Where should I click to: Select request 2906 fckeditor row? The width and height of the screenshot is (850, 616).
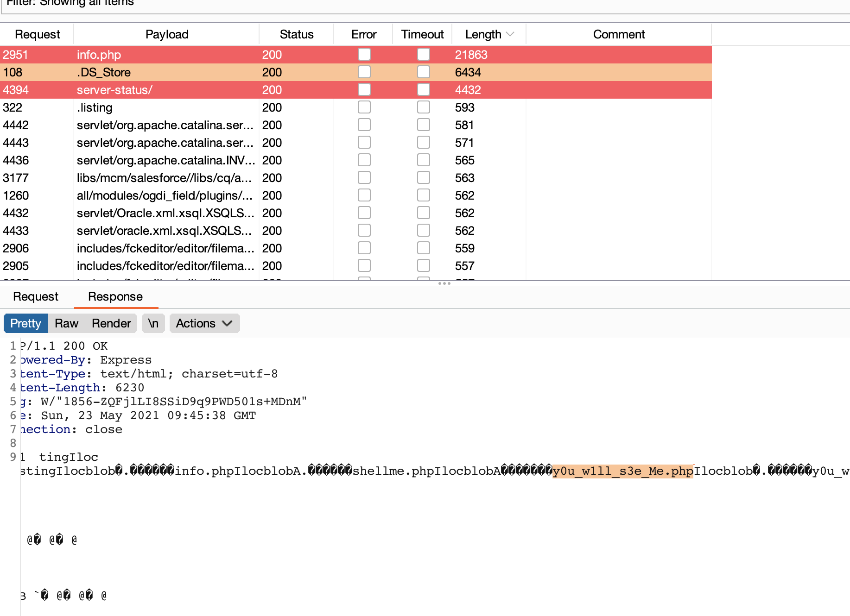tap(356, 248)
